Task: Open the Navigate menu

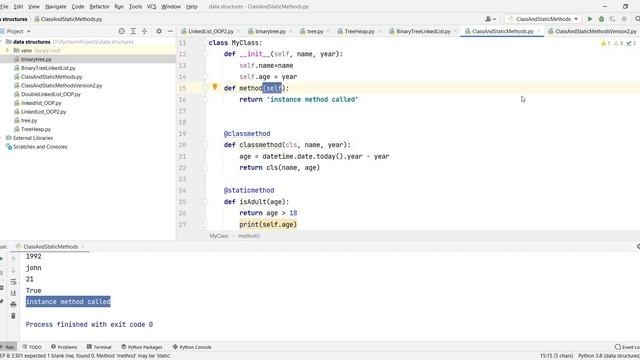Action: [56, 7]
